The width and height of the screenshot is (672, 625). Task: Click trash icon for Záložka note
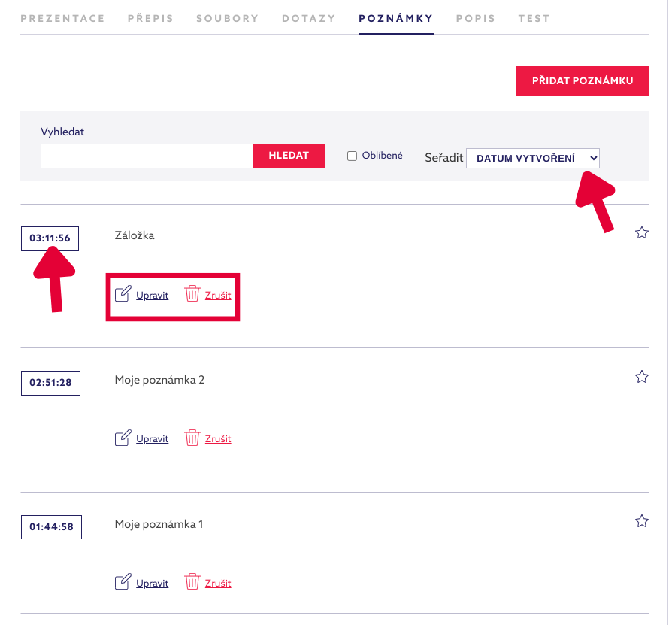click(x=192, y=294)
